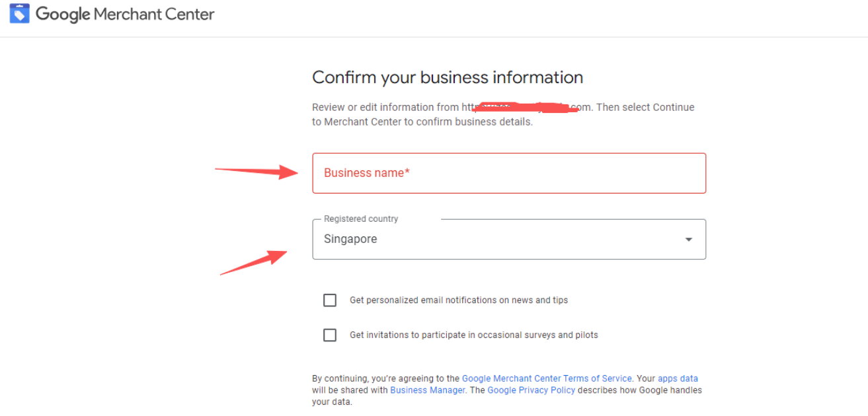Click the dropdown caret on Registered country field
The height and width of the screenshot is (416, 868).
tap(688, 239)
